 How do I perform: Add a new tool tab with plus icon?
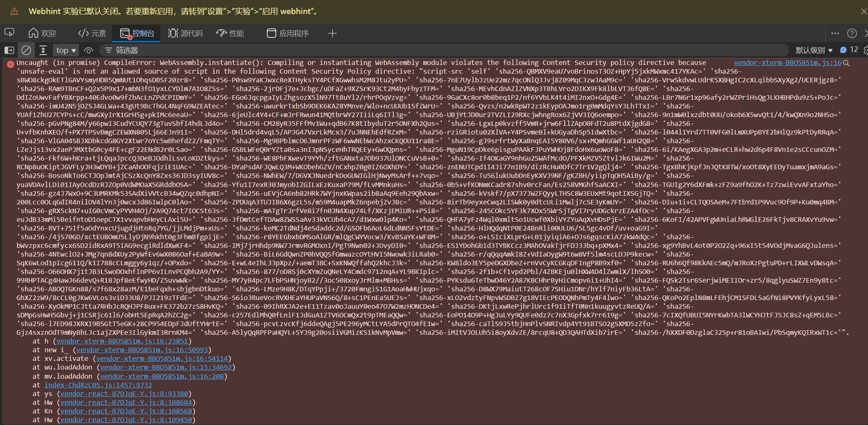pyautogui.click(x=332, y=33)
